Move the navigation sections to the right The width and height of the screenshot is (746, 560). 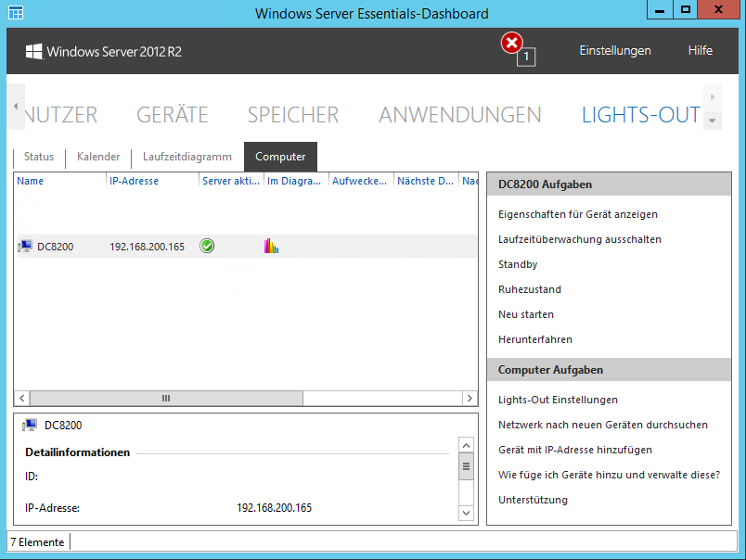(713, 97)
